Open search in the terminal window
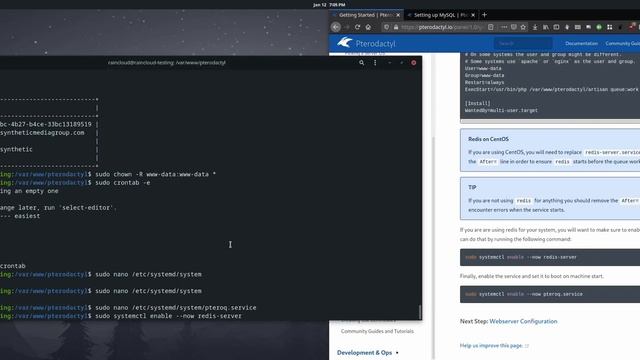Screen dimensions: 640x360 pyautogui.click(x=361, y=63)
